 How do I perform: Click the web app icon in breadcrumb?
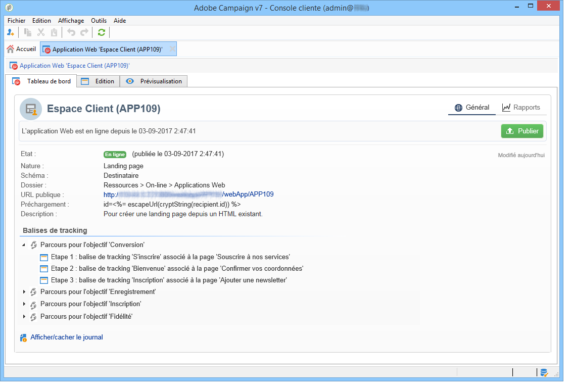click(14, 66)
